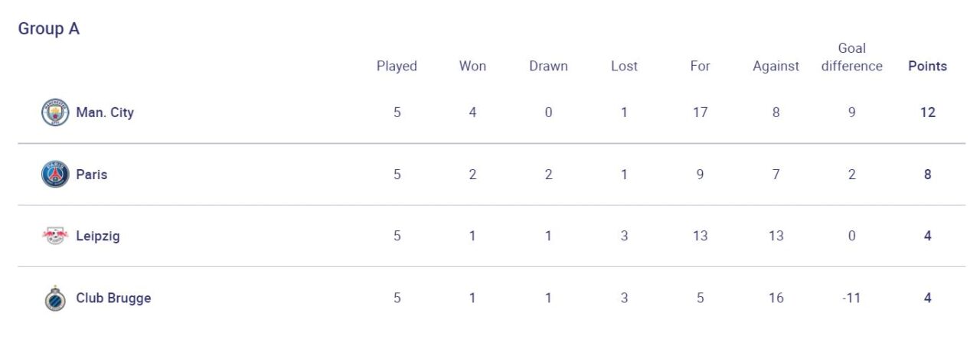Click the Group A heading

[x=49, y=29]
